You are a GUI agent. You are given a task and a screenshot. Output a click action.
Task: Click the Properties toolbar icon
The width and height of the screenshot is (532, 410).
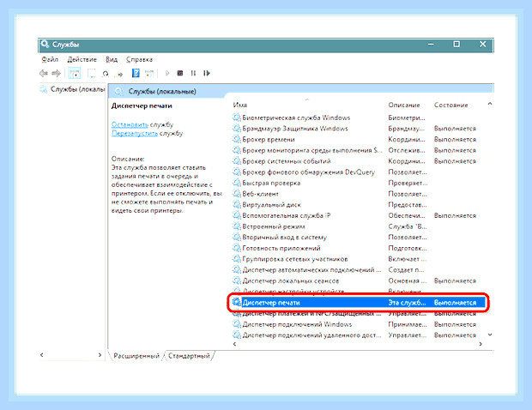coord(91,73)
